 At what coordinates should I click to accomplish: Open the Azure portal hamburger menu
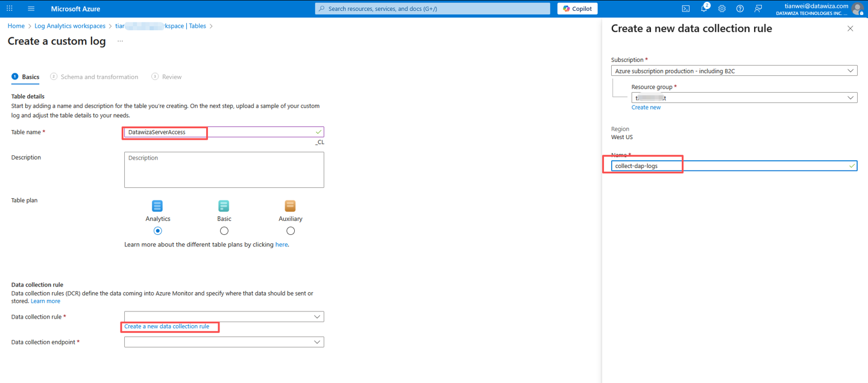(x=31, y=8)
